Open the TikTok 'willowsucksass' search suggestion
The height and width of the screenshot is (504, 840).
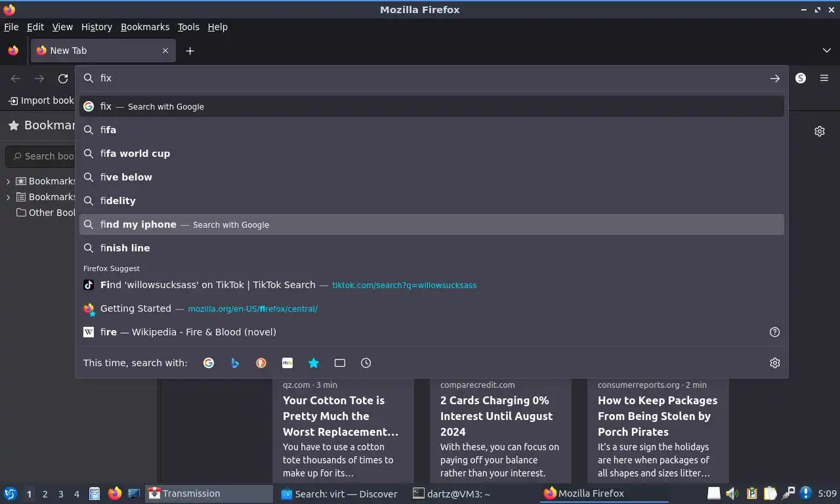tap(432, 285)
